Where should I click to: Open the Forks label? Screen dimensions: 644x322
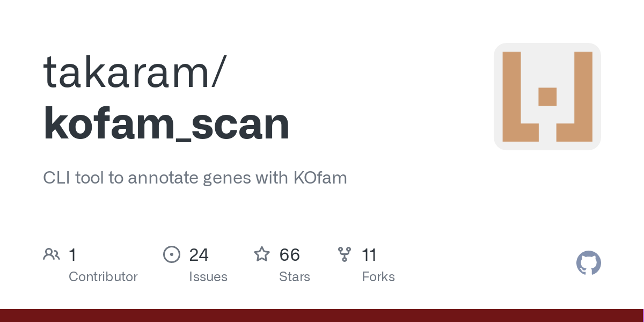click(378, 277)
